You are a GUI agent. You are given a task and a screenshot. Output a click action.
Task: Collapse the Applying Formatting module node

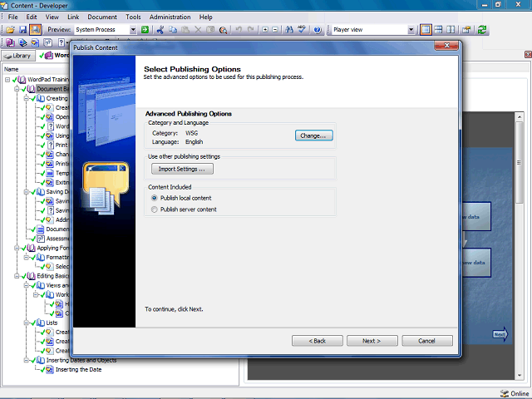click(17, 248)
